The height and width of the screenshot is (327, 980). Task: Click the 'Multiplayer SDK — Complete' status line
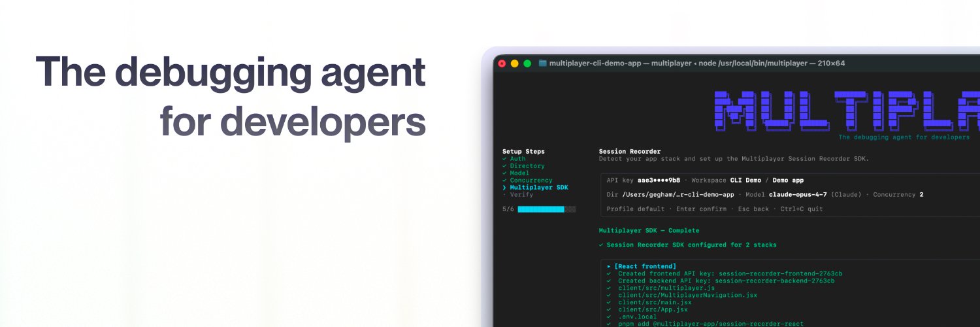tap(649, 231)
